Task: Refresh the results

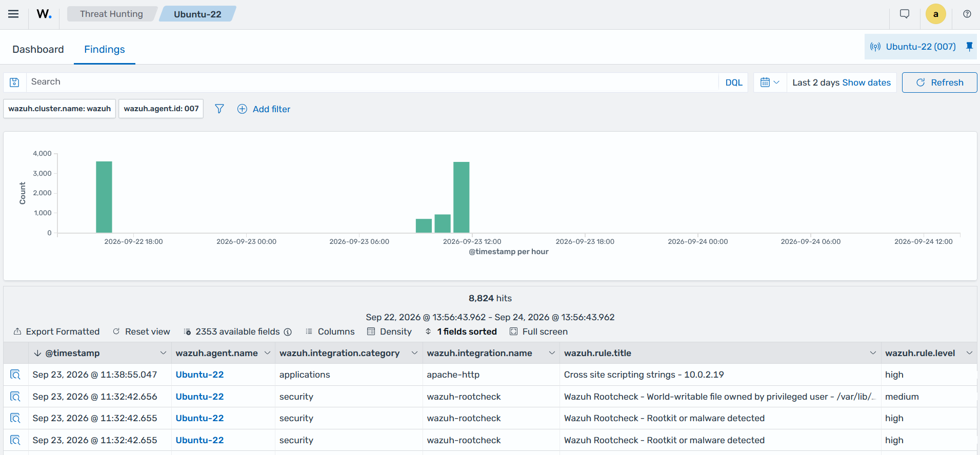Action: pyautogui.click(x=939, y=82)
